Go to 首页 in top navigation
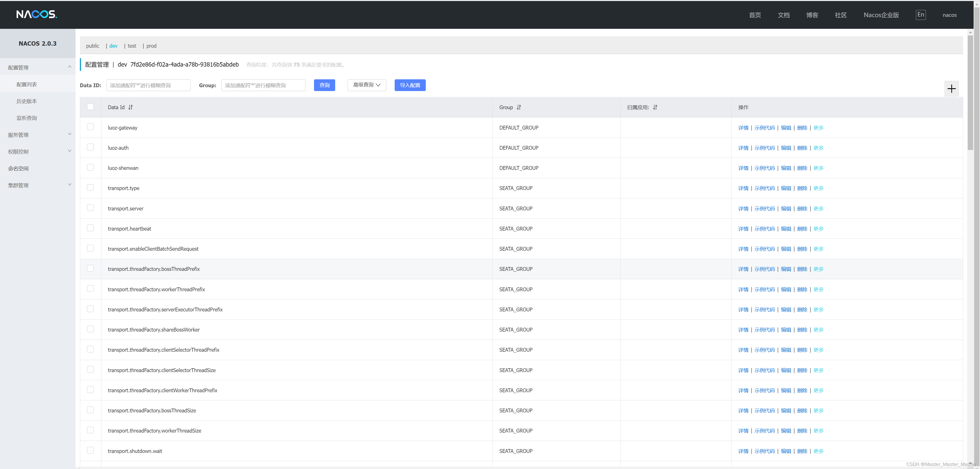Viewport: 980px width, 469px height. coord(755,15)
